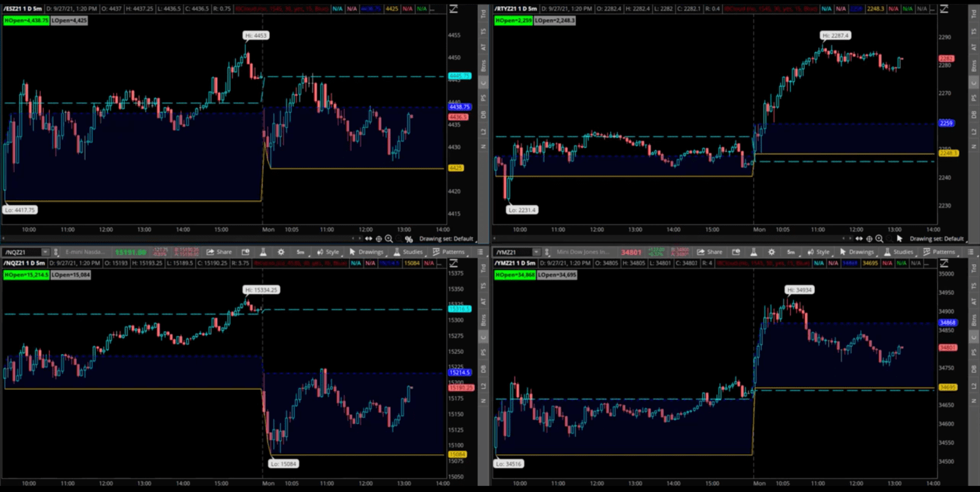Click Hi: 34934 bubble on /YMZ21 chart
Image resolution: width=980 pixels, height=492 pixels.
coord(800,289)
